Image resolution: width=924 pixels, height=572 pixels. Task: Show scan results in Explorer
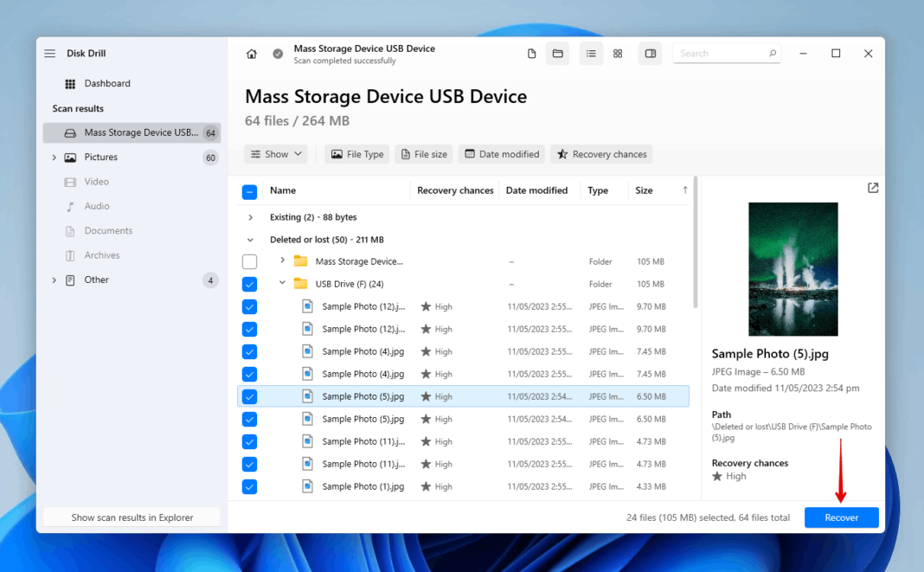tap(131, 517)
